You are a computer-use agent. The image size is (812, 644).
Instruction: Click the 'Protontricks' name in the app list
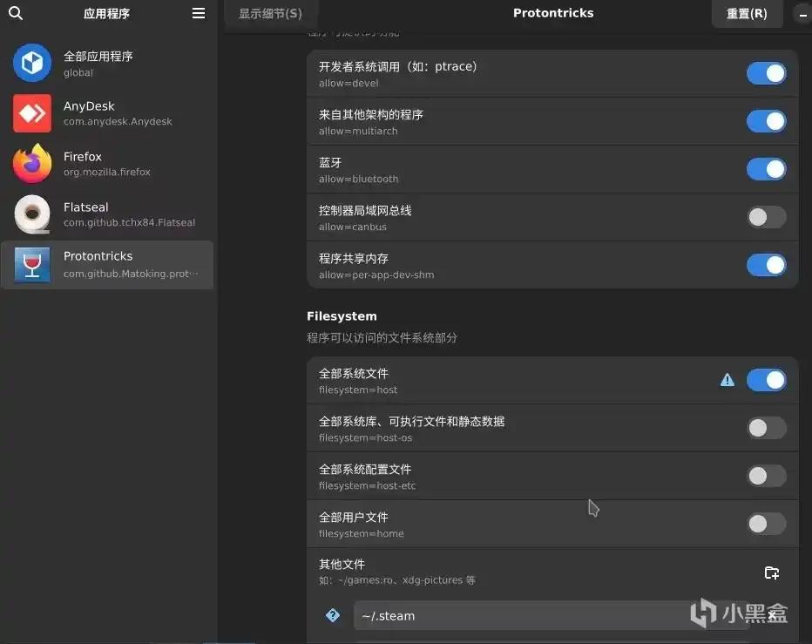click(98, 256)
